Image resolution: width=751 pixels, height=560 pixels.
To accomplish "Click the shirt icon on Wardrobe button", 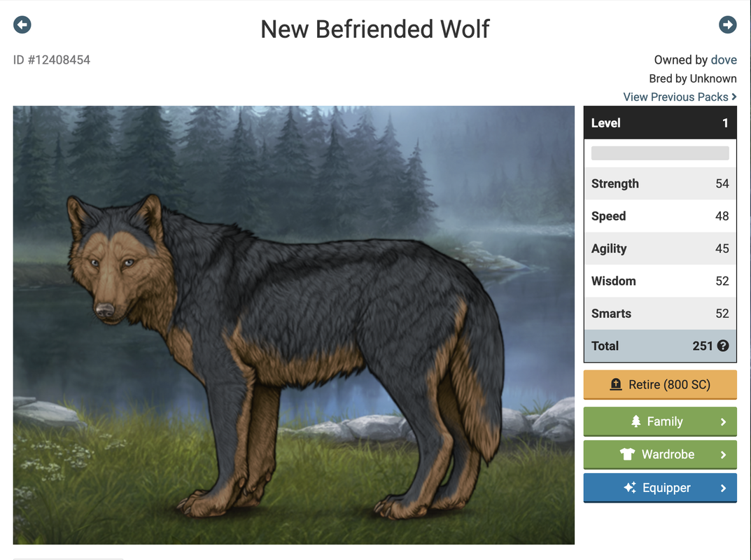I will click(x=627, y=454).
